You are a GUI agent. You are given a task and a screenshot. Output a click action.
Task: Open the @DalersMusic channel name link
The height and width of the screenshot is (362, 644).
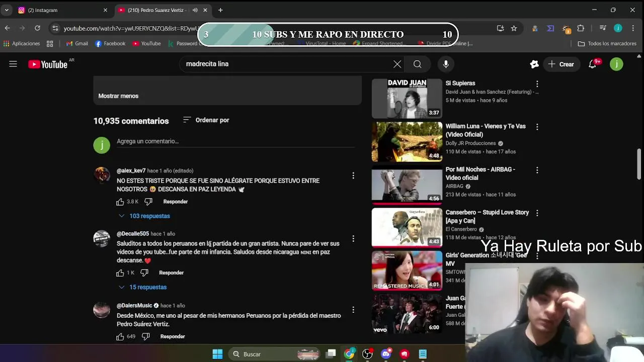point(134,306)
